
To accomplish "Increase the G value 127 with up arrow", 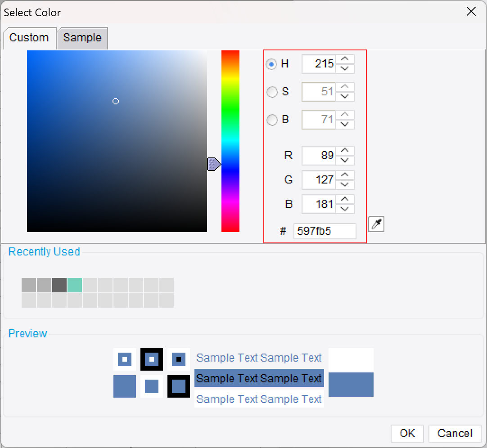I will pos(345,175).
